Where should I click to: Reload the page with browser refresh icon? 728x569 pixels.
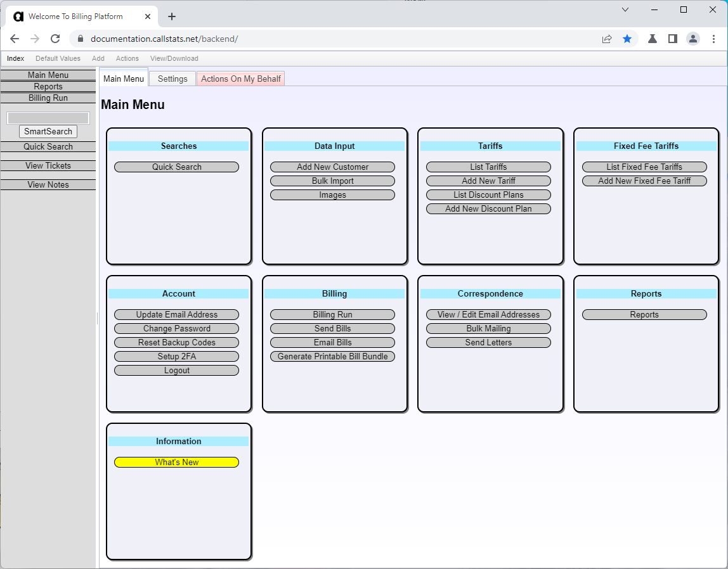(x=55, y=39)
